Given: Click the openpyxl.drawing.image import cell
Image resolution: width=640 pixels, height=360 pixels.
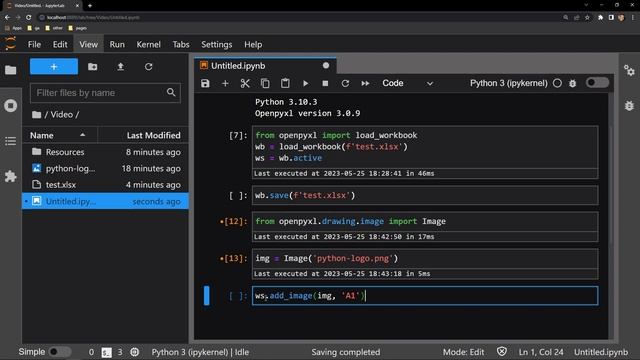Looking at the screenshot, I should (x=425, y=221).
